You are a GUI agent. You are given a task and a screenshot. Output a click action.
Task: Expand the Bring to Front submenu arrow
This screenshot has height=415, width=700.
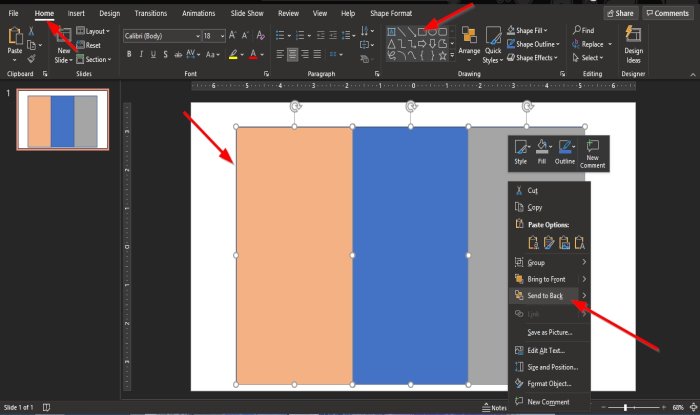tap(584, 279)
